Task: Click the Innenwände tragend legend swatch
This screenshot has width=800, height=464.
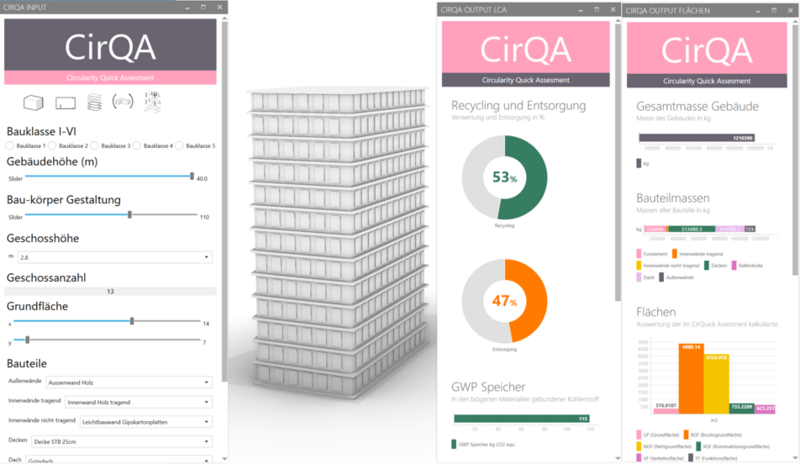Action: (674, 254)
